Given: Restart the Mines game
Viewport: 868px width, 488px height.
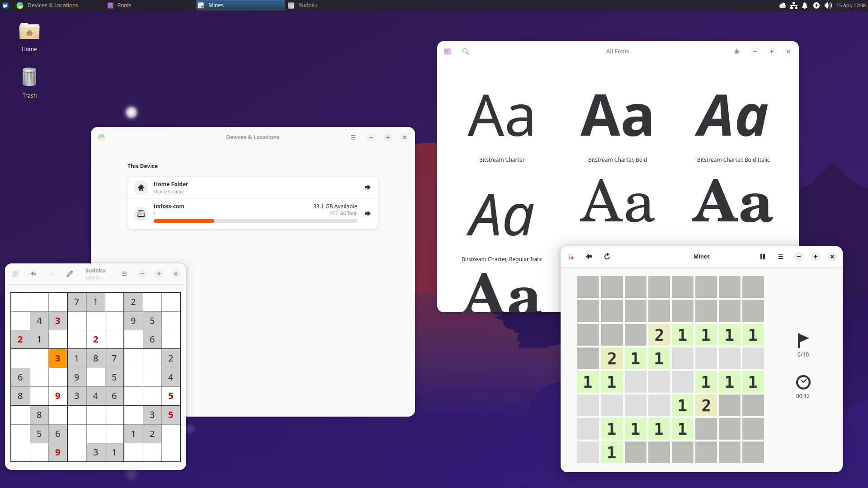Looking at the screenshot, I should (607, 256).
